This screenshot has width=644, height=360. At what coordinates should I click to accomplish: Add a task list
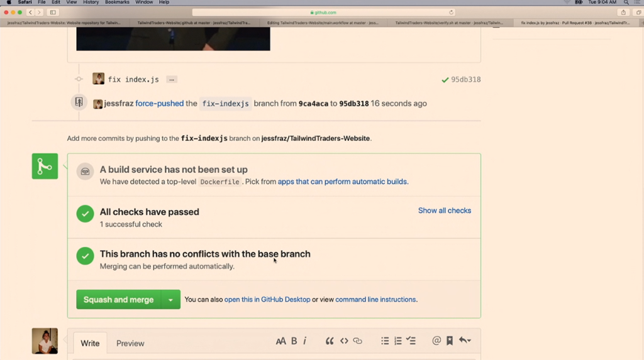(x=411, y=341)
